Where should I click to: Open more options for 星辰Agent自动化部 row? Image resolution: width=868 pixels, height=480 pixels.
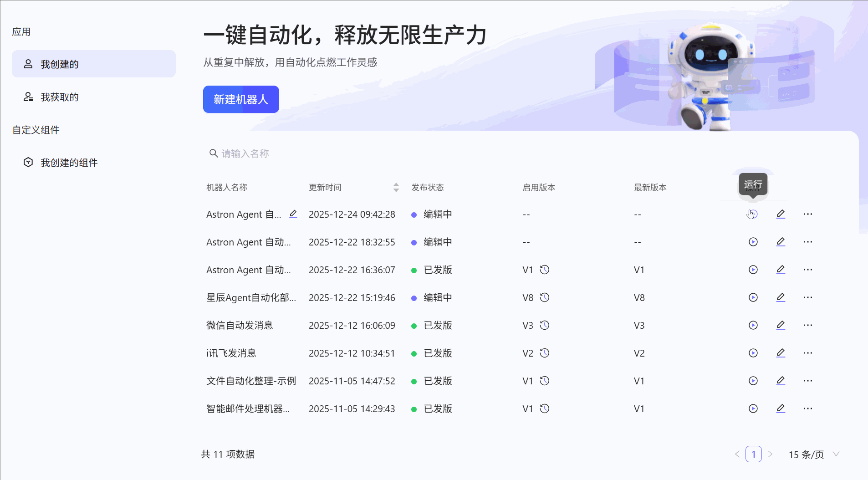point(808,297)
